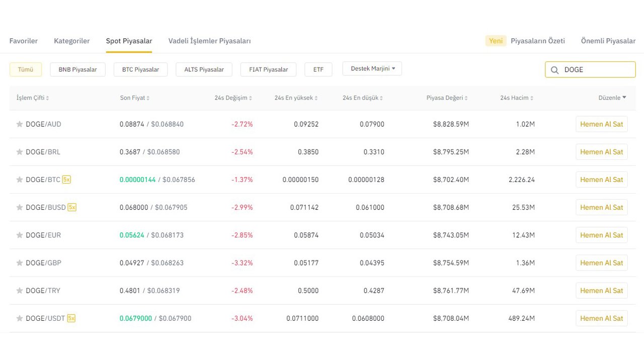Image resolution: width=644 pixels, height=362 pixels.
Task: Click the 2,226.24 volume value
Action: pos(522,179)
